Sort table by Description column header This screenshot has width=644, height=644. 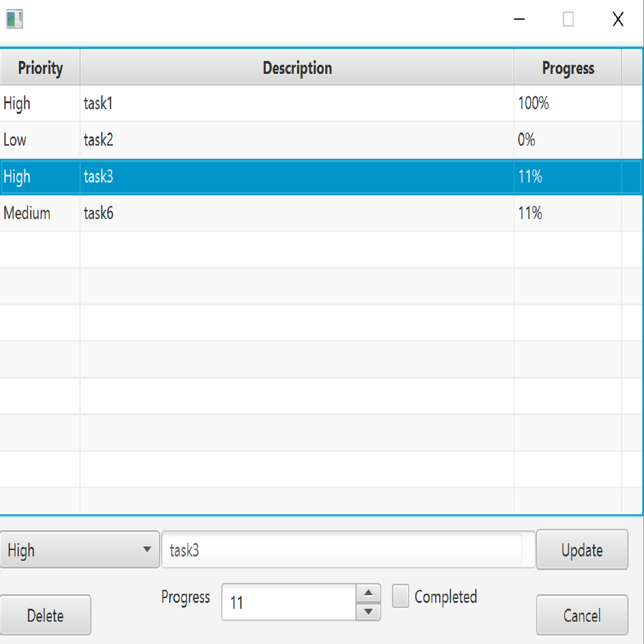[x=297, y=68]
